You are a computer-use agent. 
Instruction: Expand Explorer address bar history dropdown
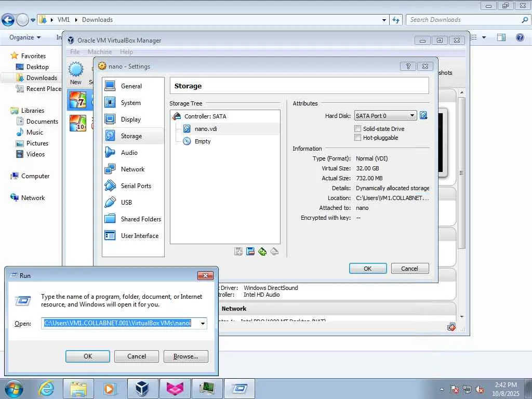pyautogui.click(x=384, y=20)
